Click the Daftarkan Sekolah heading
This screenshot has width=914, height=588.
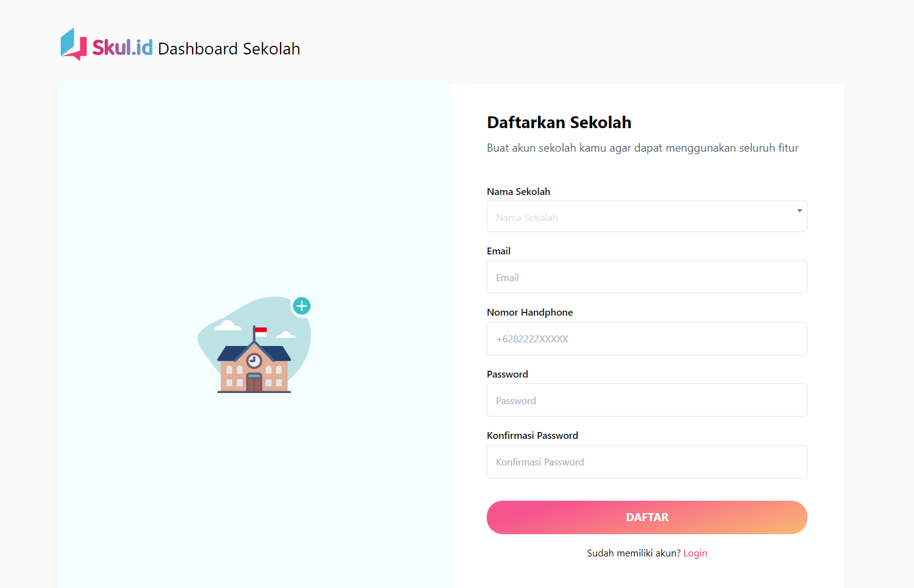pos(559,123)
